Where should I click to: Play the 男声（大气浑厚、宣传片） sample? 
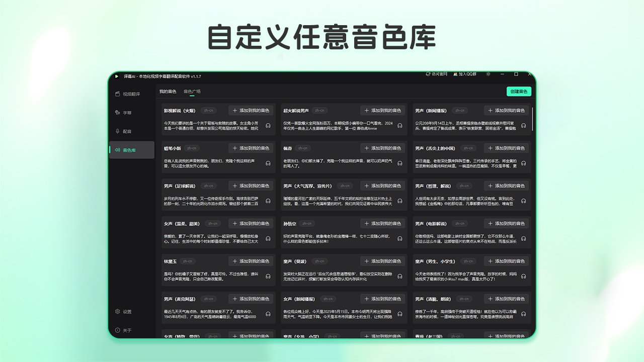(400, 201)
